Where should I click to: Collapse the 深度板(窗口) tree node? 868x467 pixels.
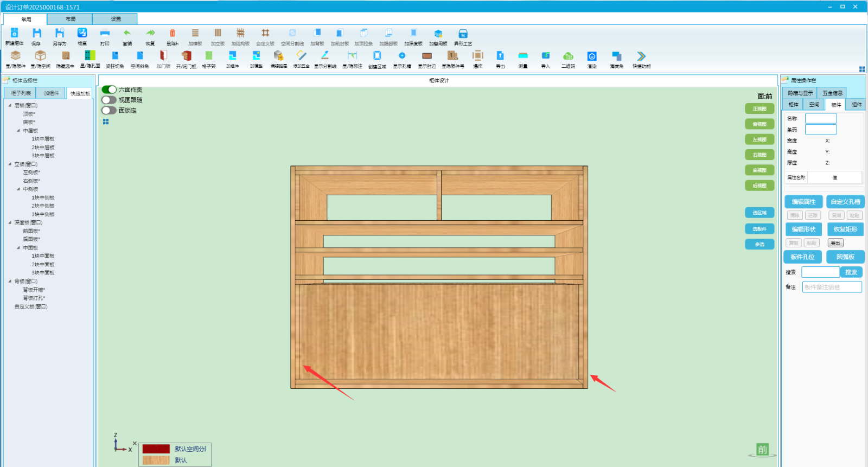pos(10,222)
